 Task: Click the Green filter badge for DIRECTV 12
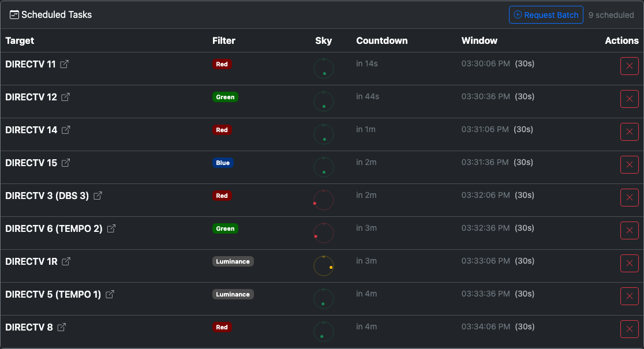pyautogui.click(x=225, y=97)
